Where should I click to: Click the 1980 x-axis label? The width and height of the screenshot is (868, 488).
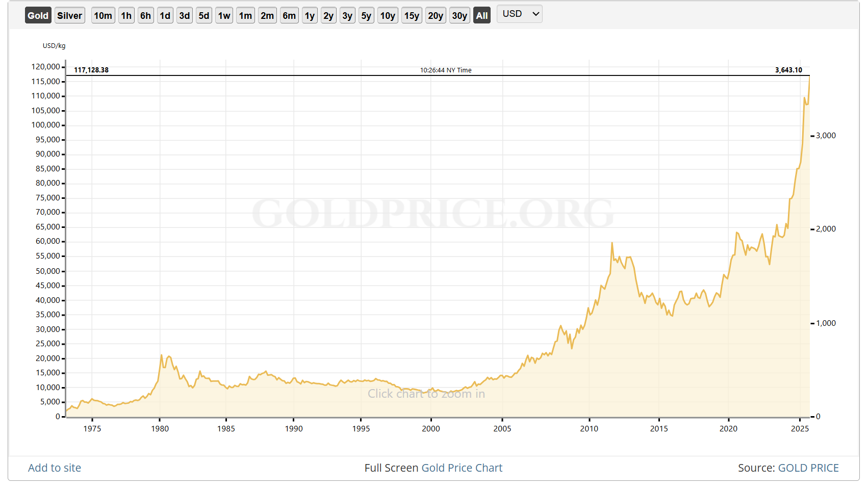point(160,428)
